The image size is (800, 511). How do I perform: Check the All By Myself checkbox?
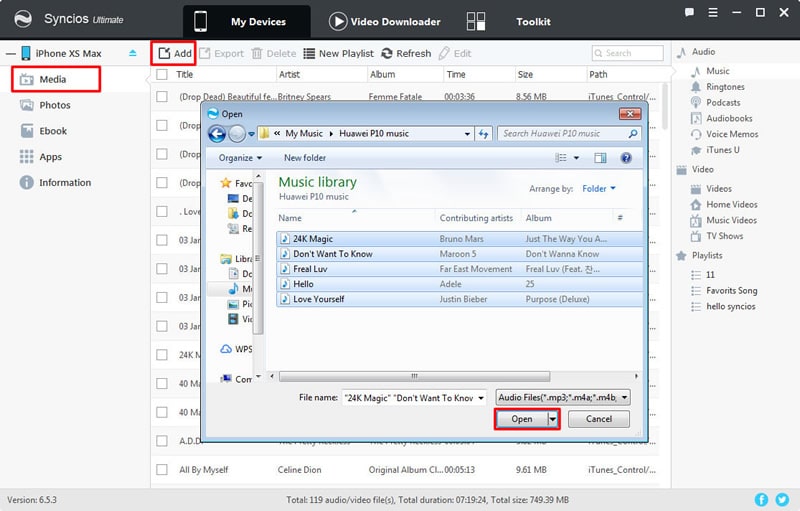pos(162,470)
